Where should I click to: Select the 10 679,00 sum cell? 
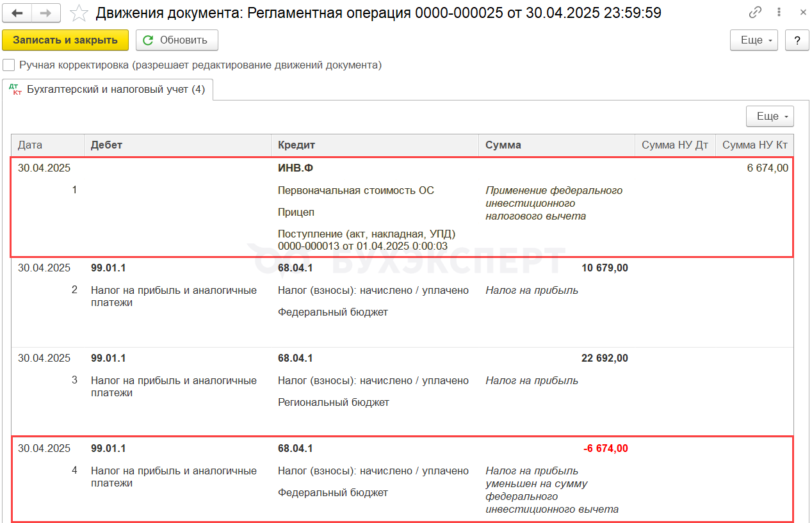click(x=605, y=268)
